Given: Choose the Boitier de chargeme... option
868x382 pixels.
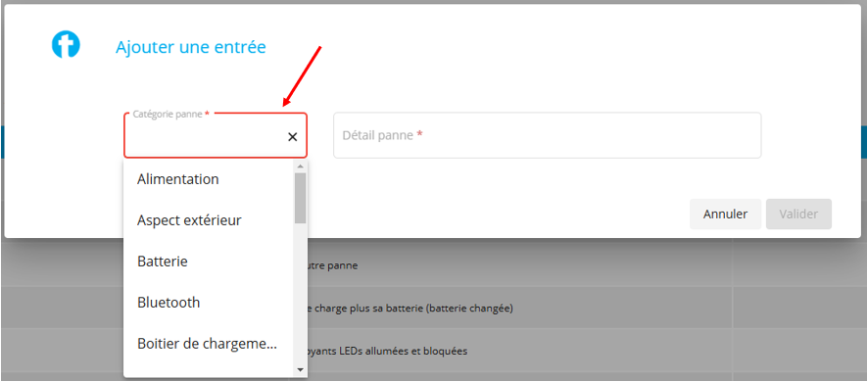Looking at the screenshot, I should pos(209,343).
